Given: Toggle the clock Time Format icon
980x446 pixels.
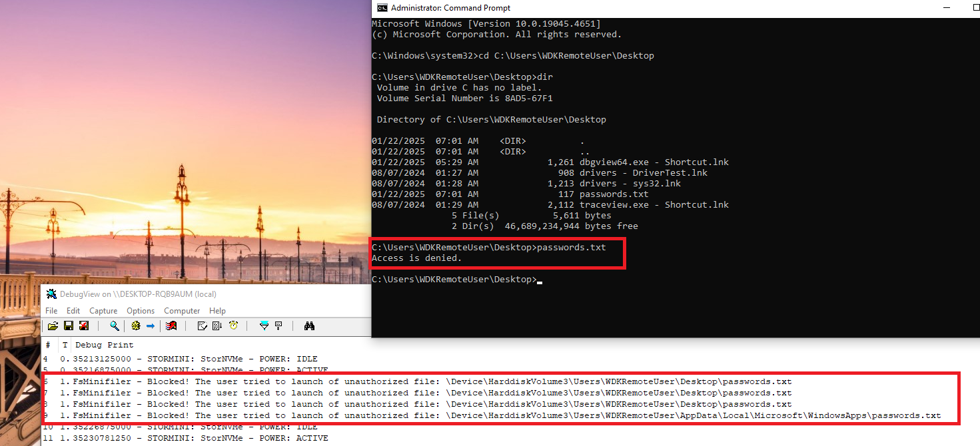Looking at the screenshot, I should point(233,326).
